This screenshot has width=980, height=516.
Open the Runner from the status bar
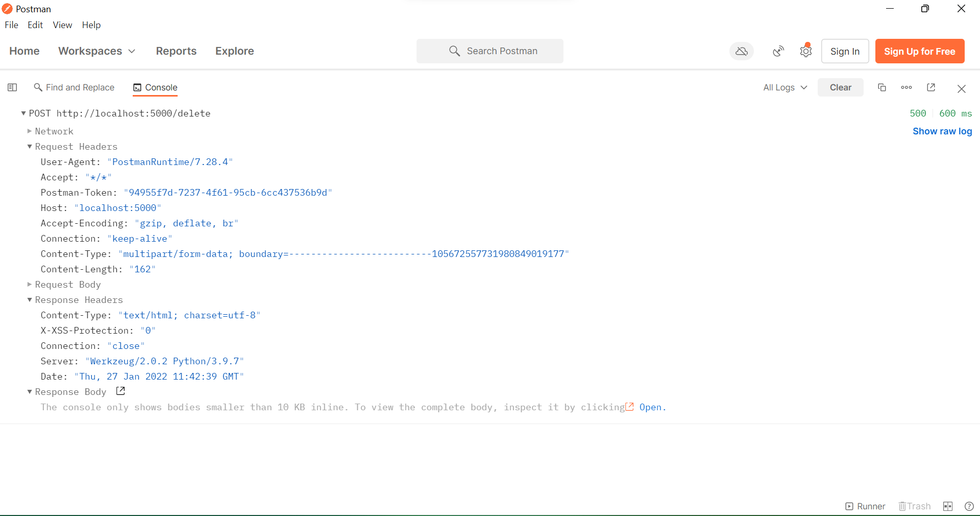pos(865,506)
